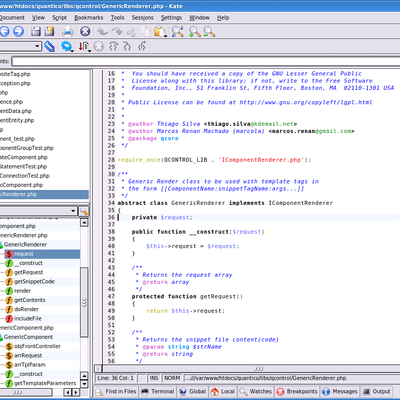The height and width of the screenshot is (400, 400).
Task: Switch to the Terminal tab
Action: coord(158,391)
